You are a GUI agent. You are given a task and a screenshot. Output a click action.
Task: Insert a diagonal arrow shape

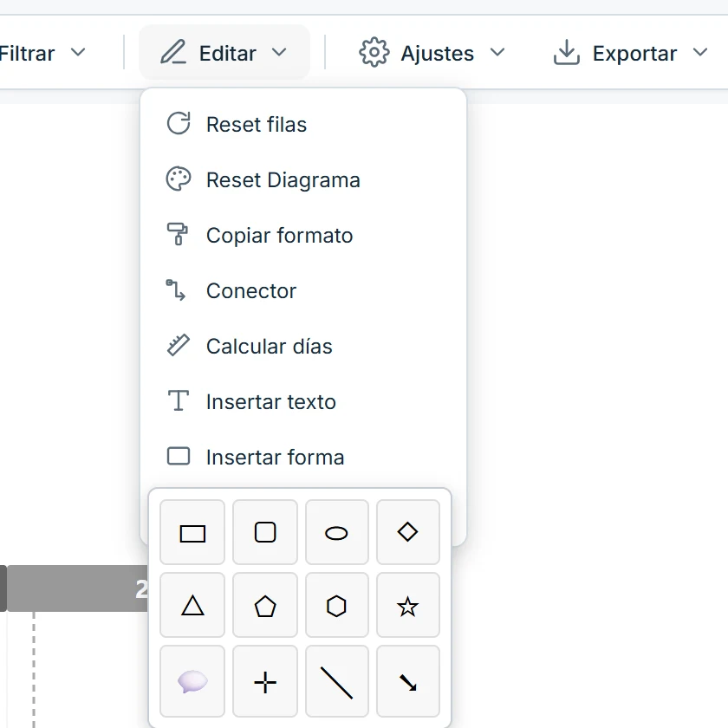click(407, 681)
